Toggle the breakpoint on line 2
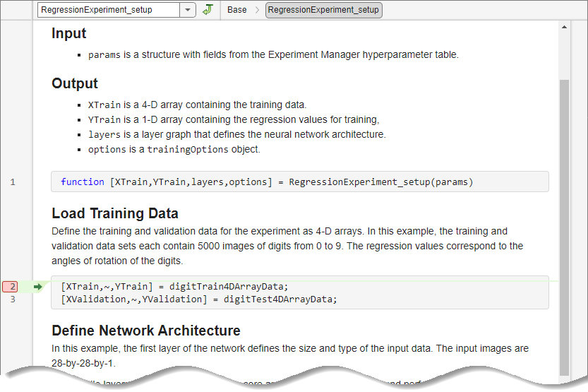588x392 pixels. coord(10,287)
